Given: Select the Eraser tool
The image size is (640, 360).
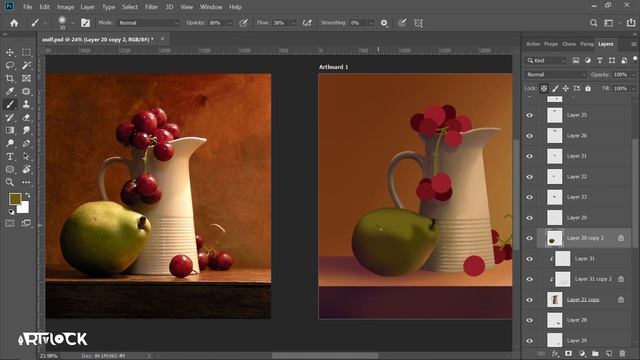Looking at the screenshot, I should pyautogui.click(x=26, y=118).
